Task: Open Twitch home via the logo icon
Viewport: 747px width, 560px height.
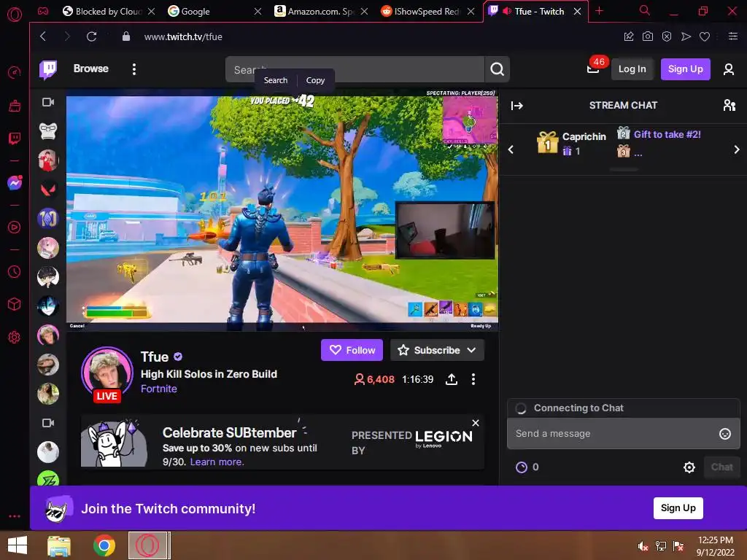Action: tap(48, 69)
